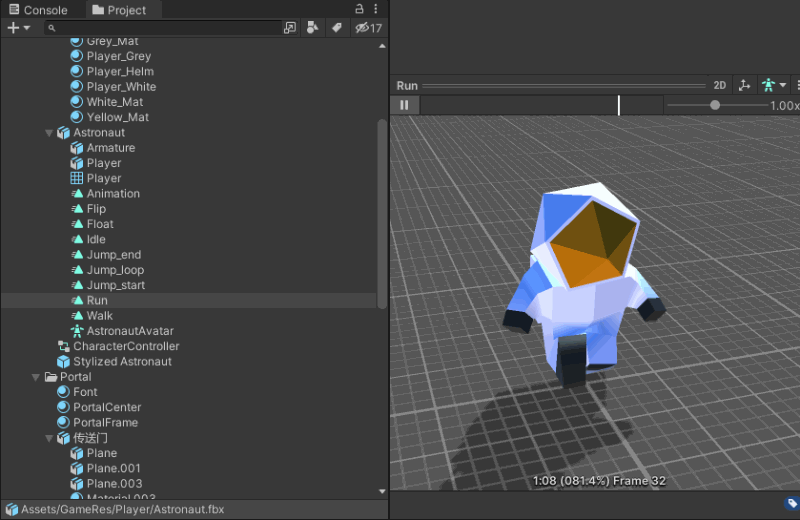Toggle the Project panel lock icon
This screenshot has width=800, height=520.
[x=359, y=9]
